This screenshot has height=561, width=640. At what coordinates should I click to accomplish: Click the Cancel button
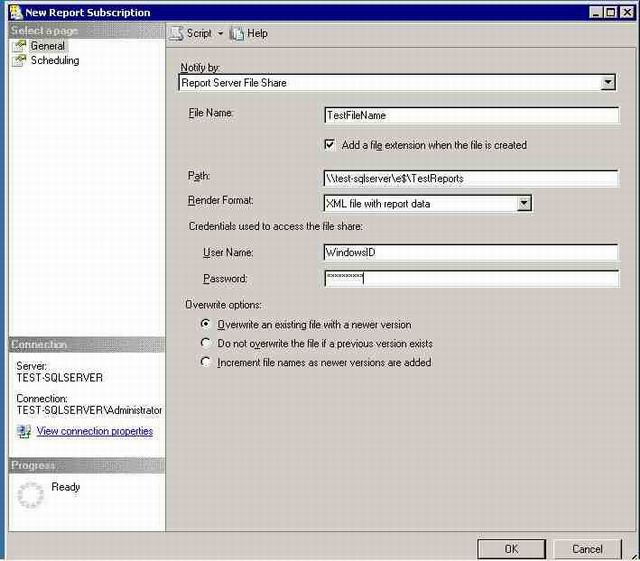coord(587,549)
